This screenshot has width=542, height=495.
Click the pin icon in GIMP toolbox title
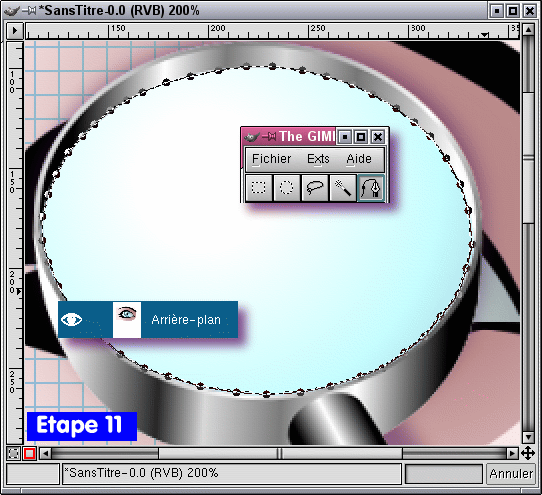click(x=270, y=137)
